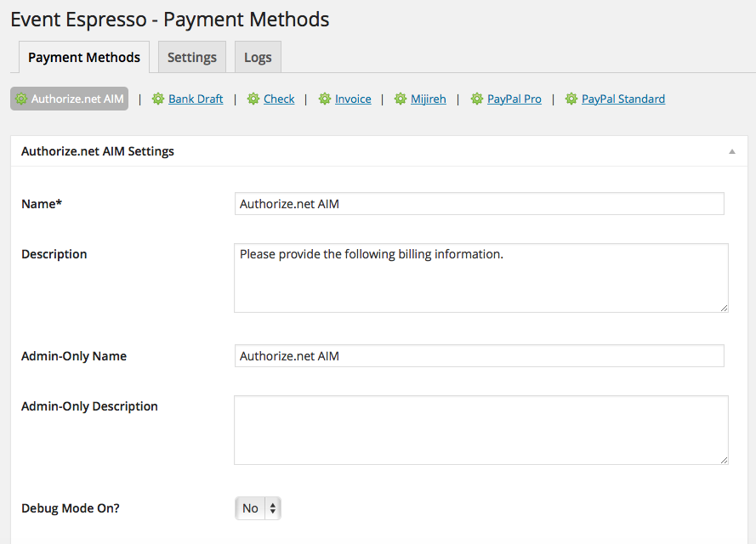Click into the Description text area
756x544 pixels.
coord(481,278)
